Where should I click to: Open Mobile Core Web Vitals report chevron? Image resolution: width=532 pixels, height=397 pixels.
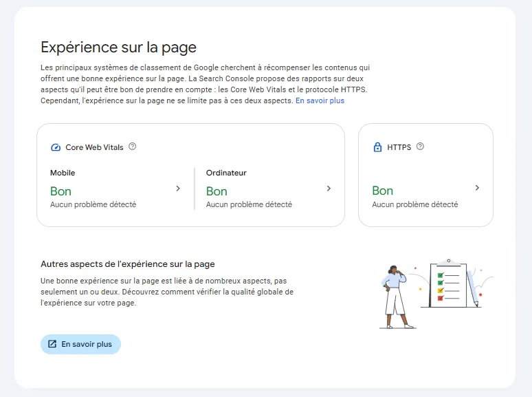pyautogui.click(x=178, y=189)
